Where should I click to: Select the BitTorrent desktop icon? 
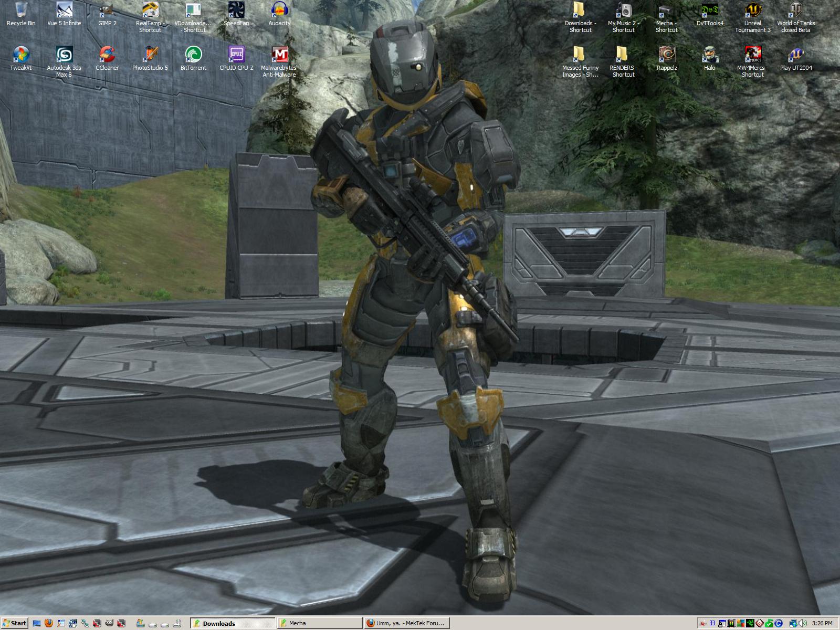pos(193,58)
